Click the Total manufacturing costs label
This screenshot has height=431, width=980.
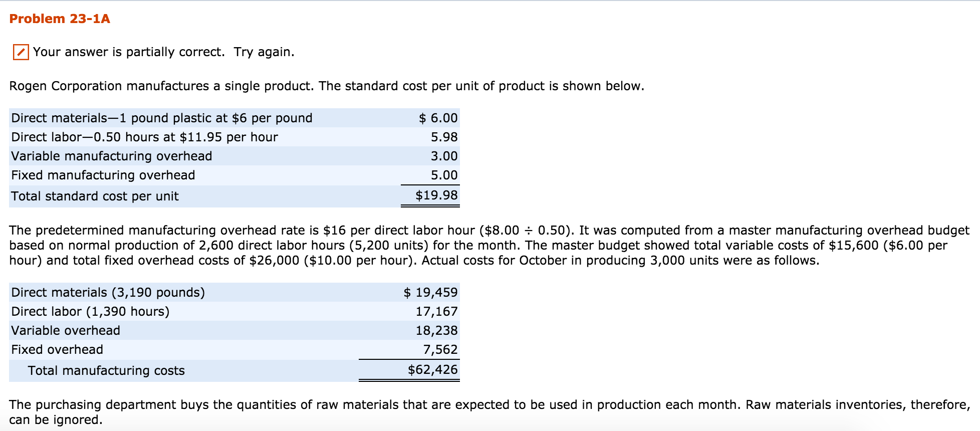(x=106, y=371)
